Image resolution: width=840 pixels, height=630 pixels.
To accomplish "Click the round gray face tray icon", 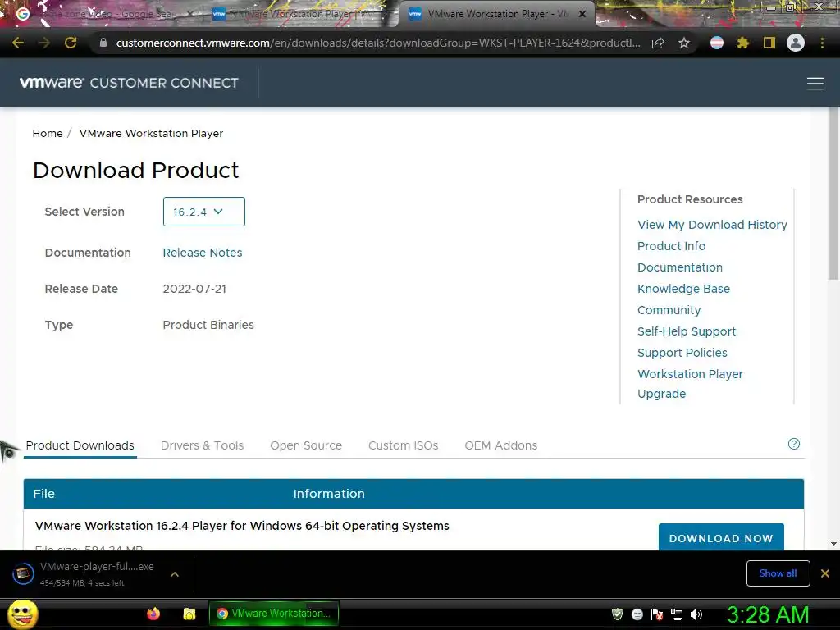I will point(637,614).
